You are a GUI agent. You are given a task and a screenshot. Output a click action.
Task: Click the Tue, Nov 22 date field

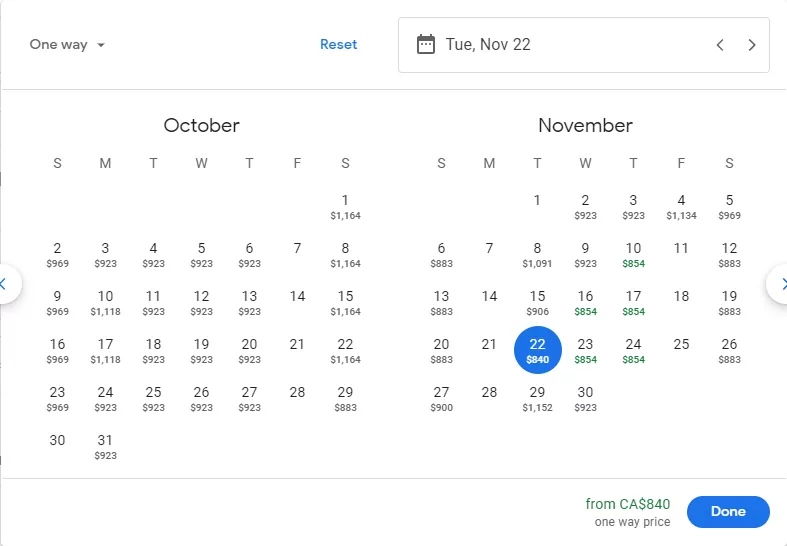point(584,45)
